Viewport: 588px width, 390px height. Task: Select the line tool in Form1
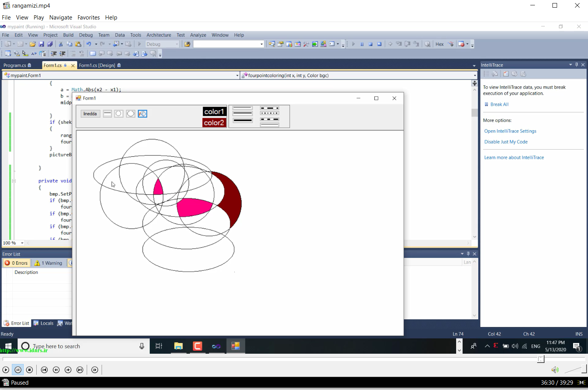tap(107, 114)
